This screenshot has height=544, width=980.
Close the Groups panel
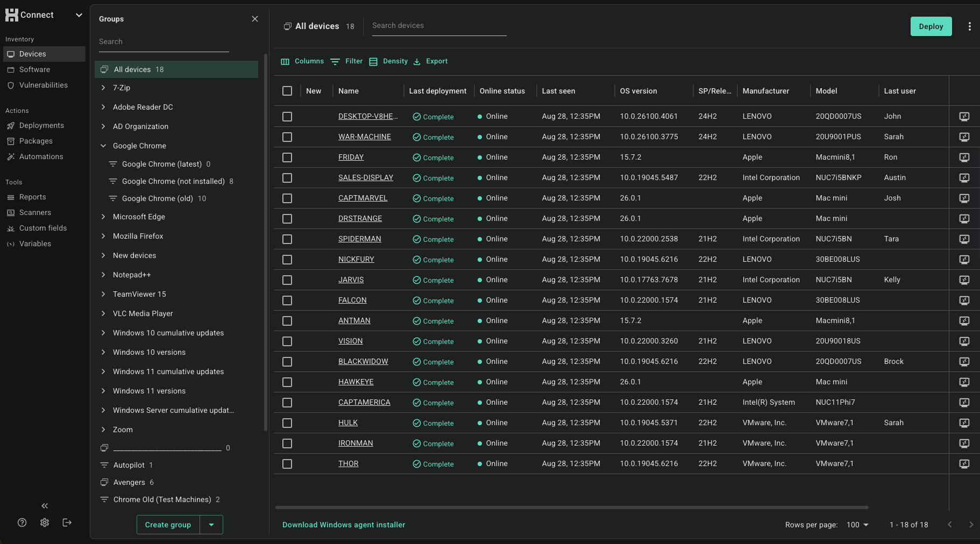(255, 19)
